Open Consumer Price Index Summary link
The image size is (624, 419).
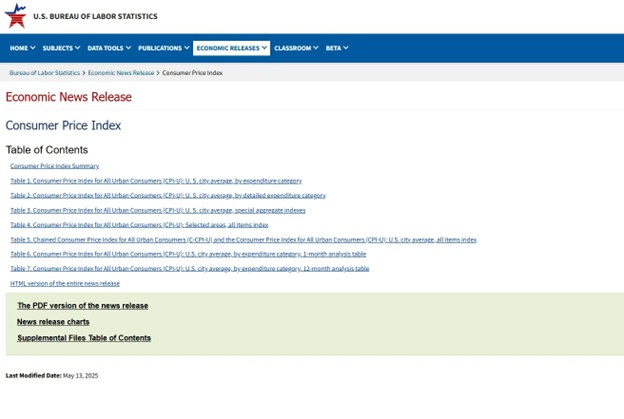[x=55, y=166]
